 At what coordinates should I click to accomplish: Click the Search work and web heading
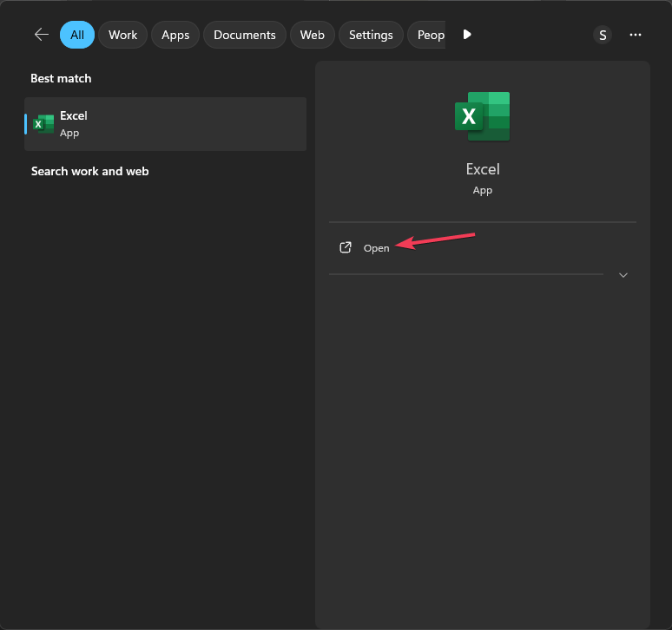tap(89, 171)
